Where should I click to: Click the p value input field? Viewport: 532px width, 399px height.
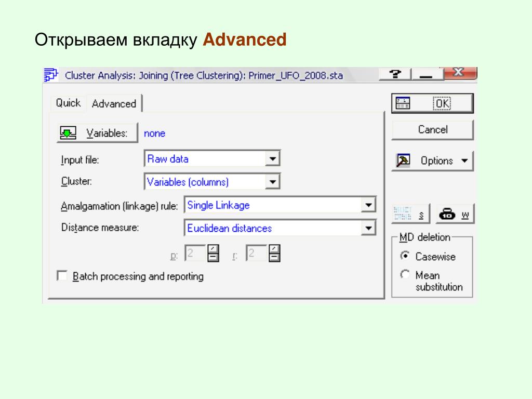coord(196,253)
